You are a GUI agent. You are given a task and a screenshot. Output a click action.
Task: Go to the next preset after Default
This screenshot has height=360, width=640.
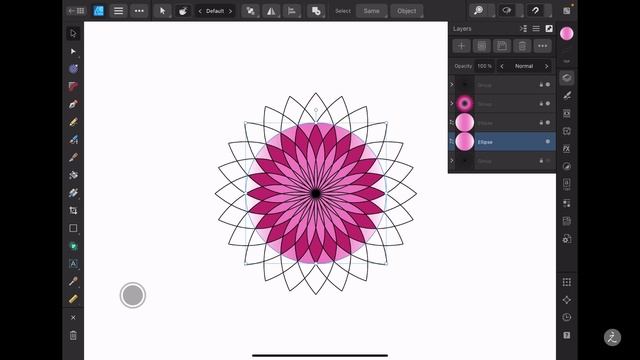[230, 11]
